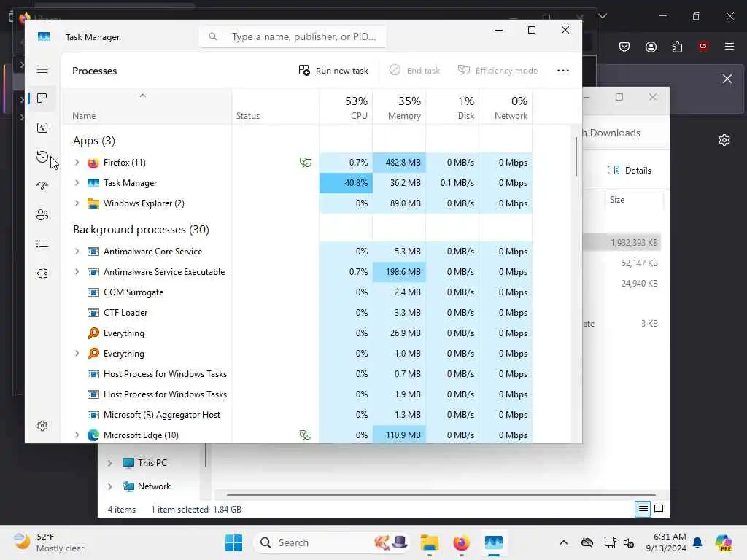Screen dimensions: 747x560
Task: Switch Explorer to details view icon
Action: point(643,510)
